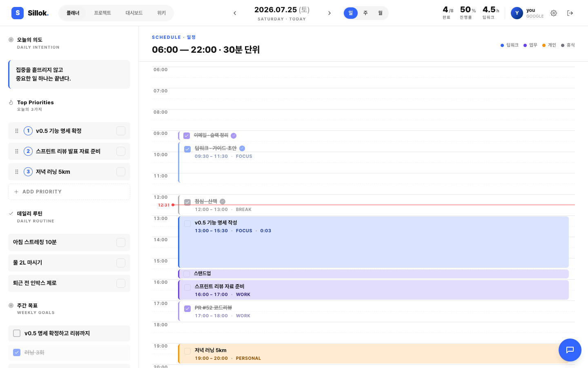Toggle 퇴근 전 인박스 제로 checkbox

pyautogui.click(x=121, y=283)
